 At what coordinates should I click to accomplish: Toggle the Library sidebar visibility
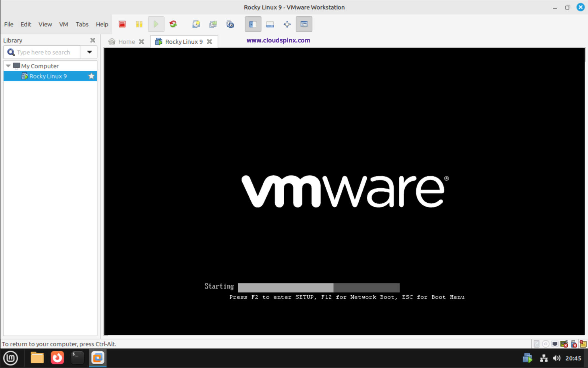tap(253, 24)
